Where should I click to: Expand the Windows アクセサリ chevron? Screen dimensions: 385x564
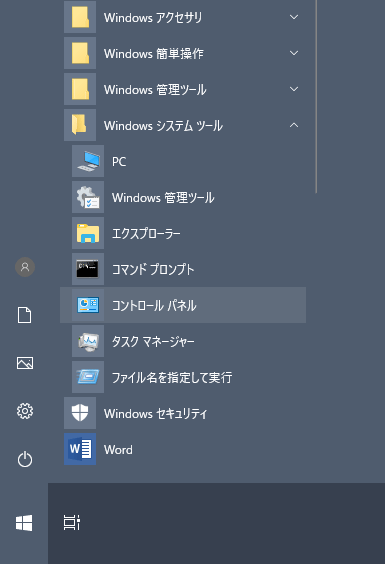tap(294, 17)
